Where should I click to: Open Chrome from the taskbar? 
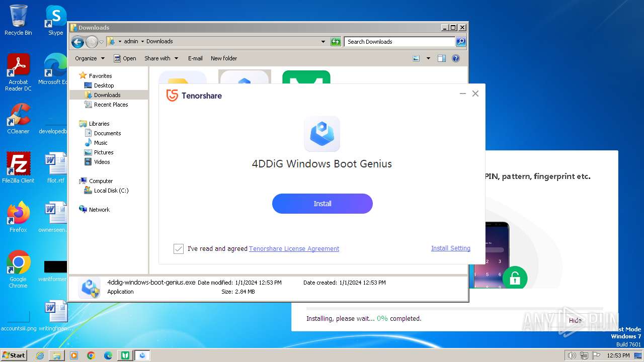[91, 355]
